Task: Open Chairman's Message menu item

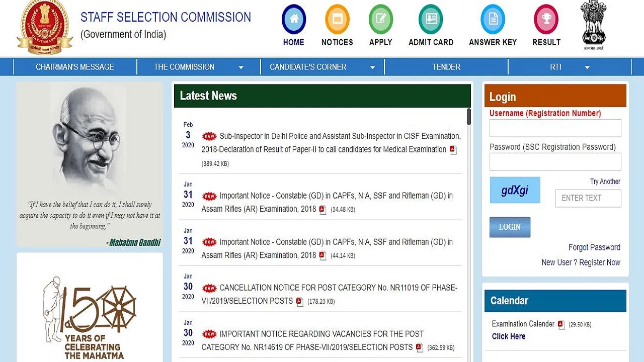Action: (x=75, y=67)
